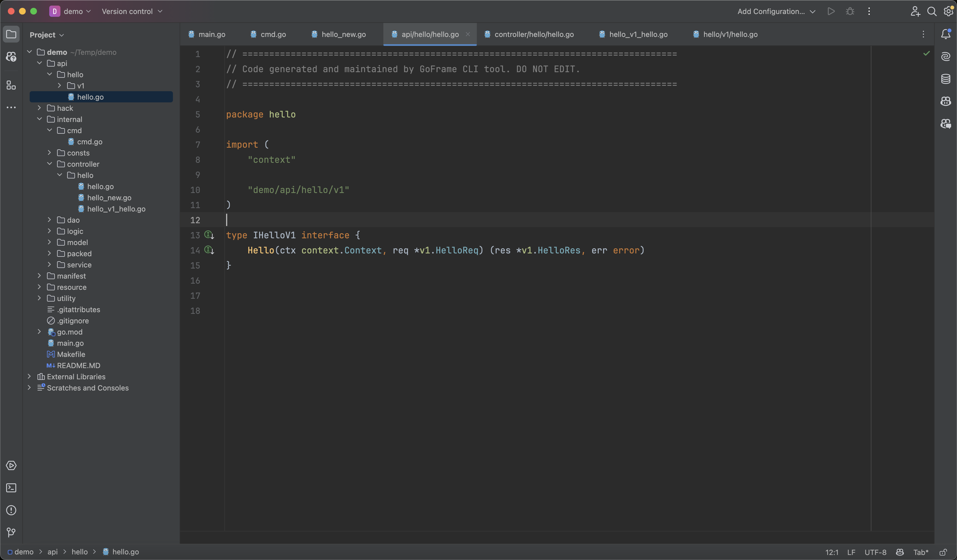Select Makefile in the project tree

tap(71, 354)
